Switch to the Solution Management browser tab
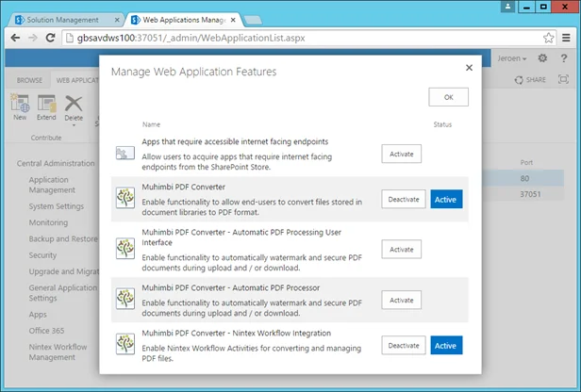581x392 pixels. click(63, 19)
